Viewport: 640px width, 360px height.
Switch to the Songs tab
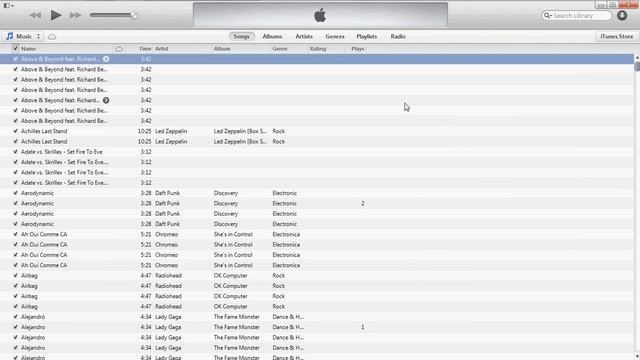241,36
